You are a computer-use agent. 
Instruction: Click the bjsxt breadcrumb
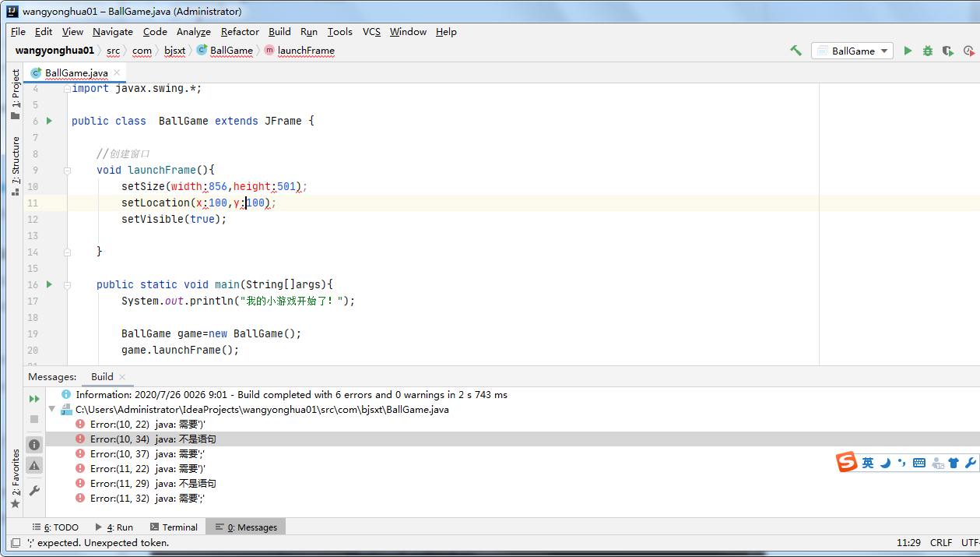coord(175,51)
